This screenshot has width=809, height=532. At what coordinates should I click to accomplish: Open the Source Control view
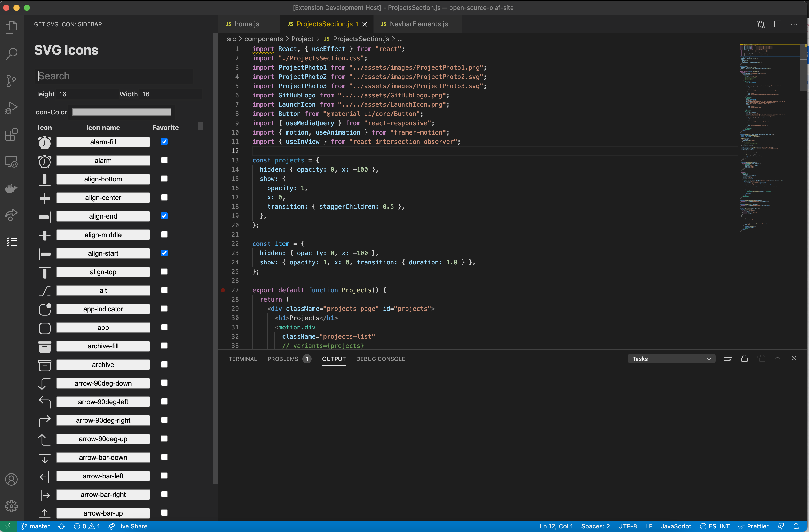tap(11, 81)
